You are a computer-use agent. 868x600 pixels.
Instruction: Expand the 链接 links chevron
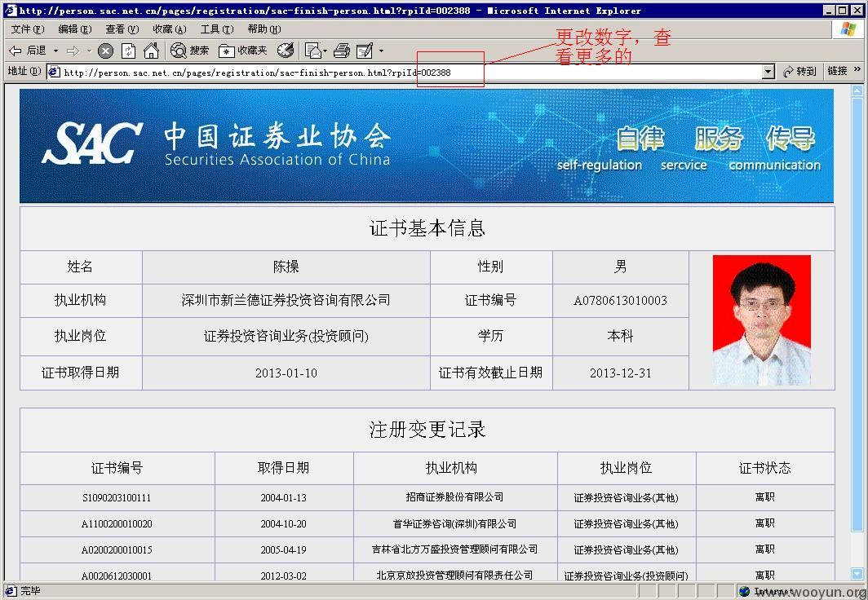857,69
